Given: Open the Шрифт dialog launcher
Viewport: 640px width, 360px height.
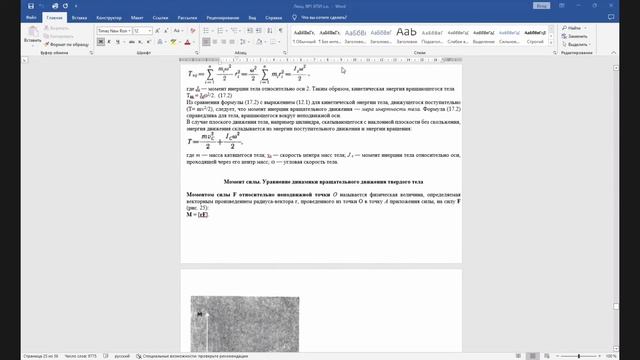Looking at the screenshot, I should [197, 53].
